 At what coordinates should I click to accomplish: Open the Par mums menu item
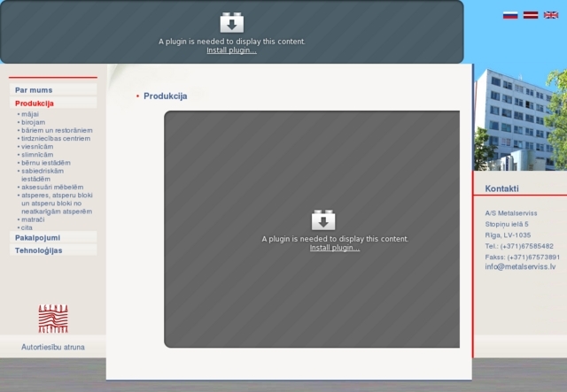tap(35, 90)
